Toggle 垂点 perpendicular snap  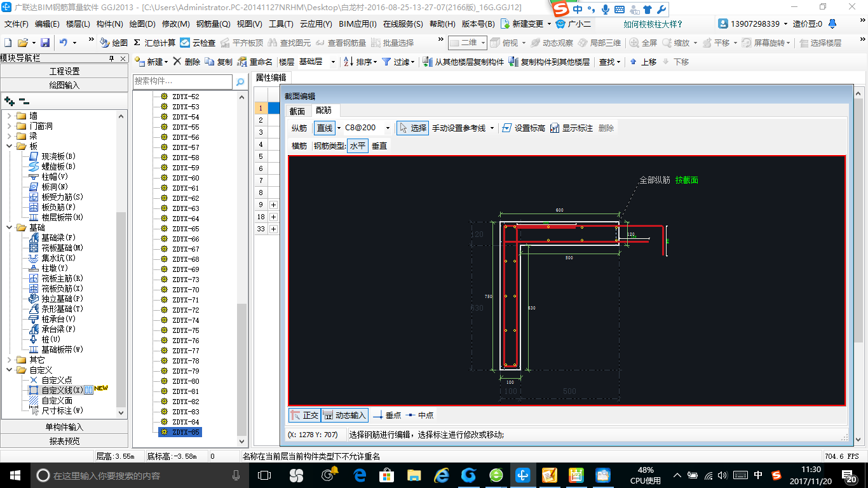click(386, 415)
